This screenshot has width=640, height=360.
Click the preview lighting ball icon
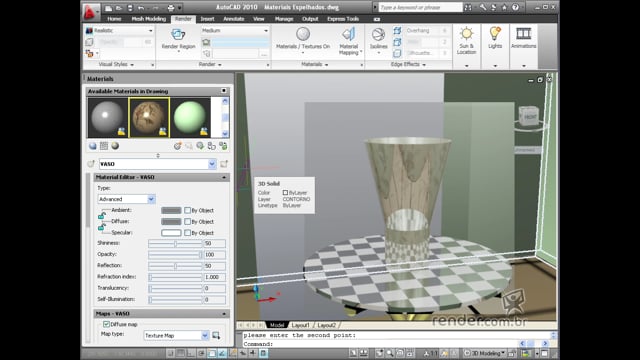(x=115, y=146)
